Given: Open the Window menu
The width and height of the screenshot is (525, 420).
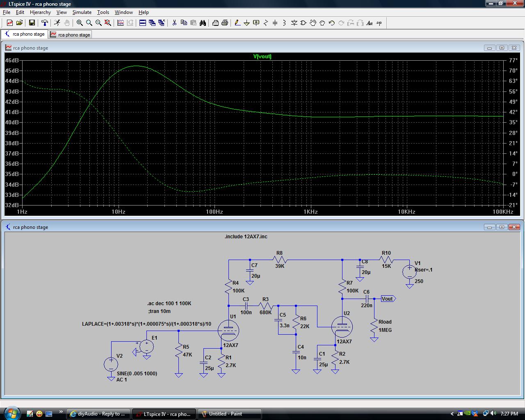Looking at the screenshot, I should (123, 12).
